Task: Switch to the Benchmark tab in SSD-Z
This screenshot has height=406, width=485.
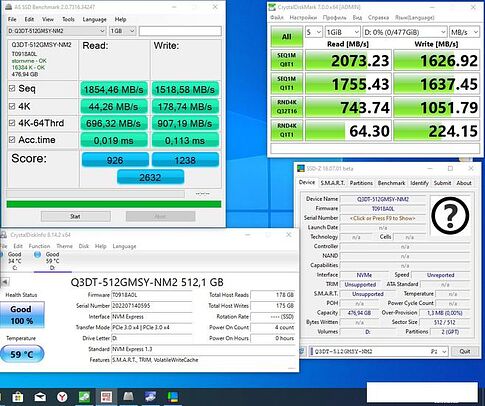Action: [x=391, y=183]
